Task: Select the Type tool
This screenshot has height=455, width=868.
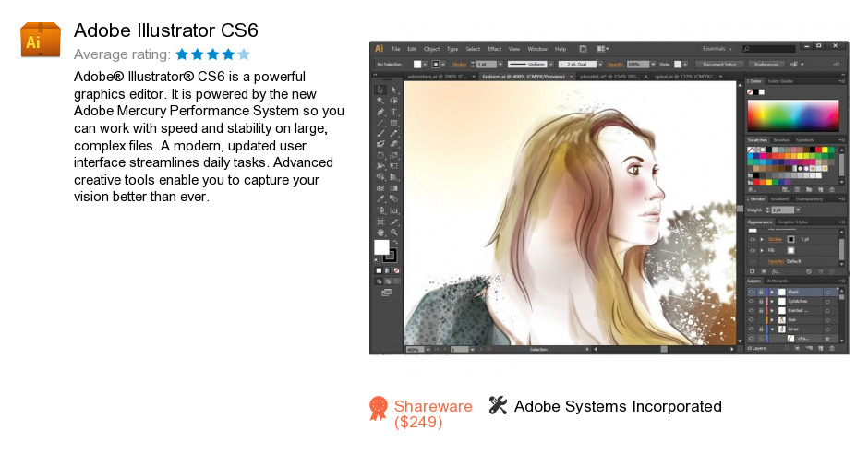Action: pos(394,112)
